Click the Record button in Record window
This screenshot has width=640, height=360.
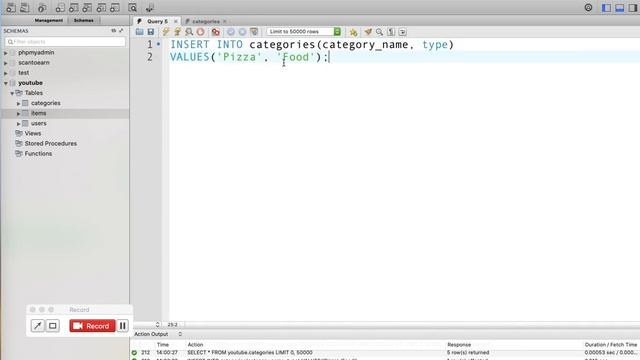92,326
